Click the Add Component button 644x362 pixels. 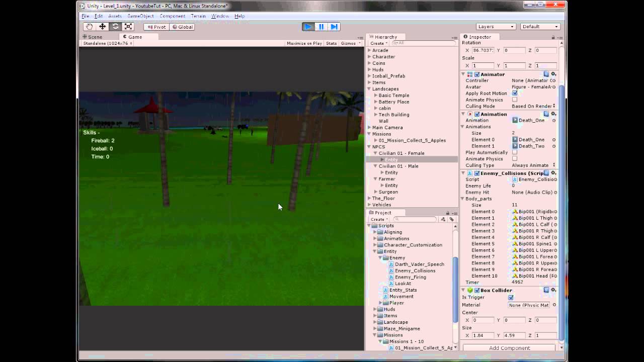click(x=509, y=348)
